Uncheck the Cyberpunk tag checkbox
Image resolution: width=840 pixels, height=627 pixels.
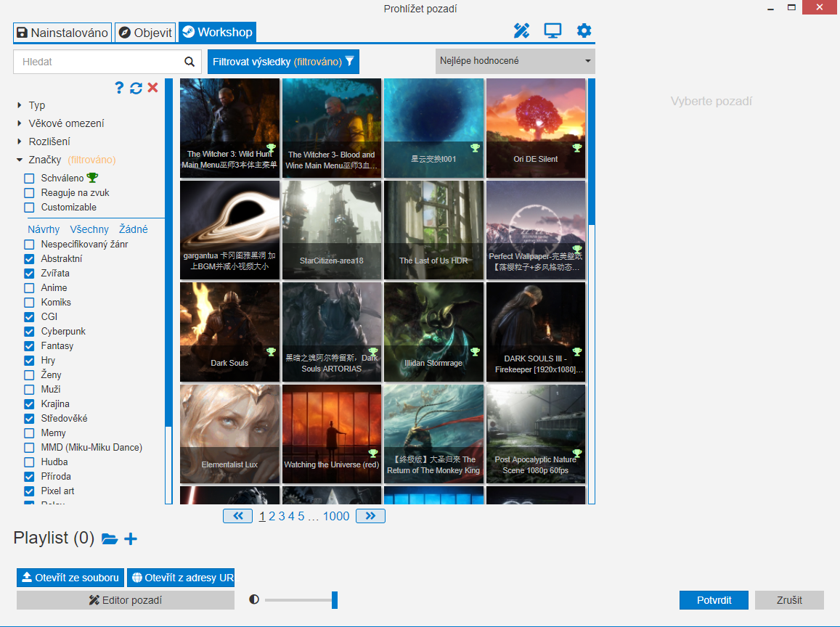coord(29,332)
